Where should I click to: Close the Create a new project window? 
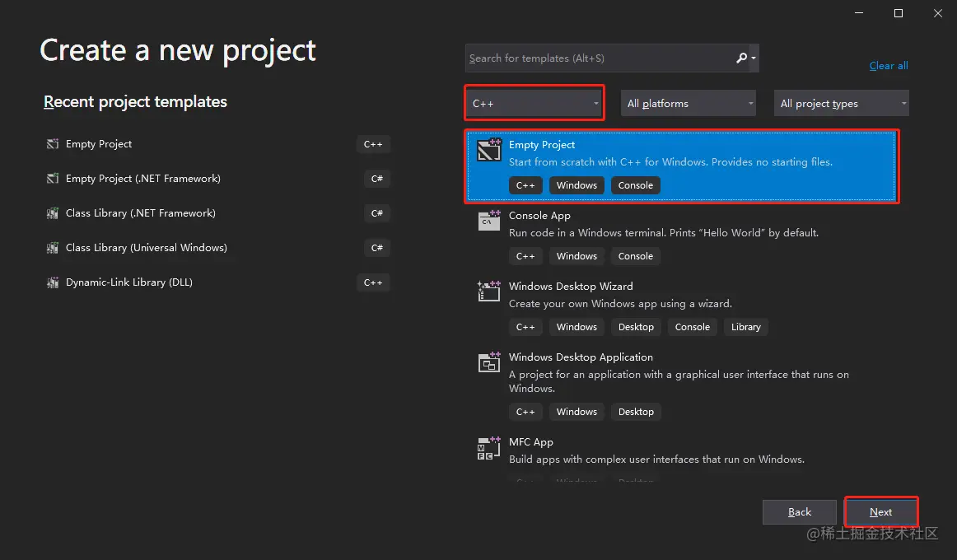pos(938,13)
